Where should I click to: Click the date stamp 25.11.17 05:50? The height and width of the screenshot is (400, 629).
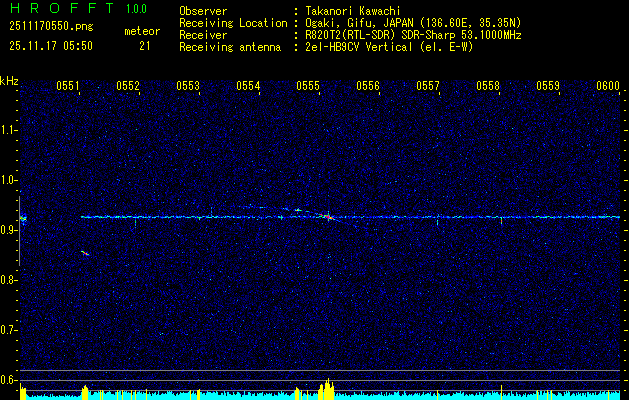click(51, 46)
